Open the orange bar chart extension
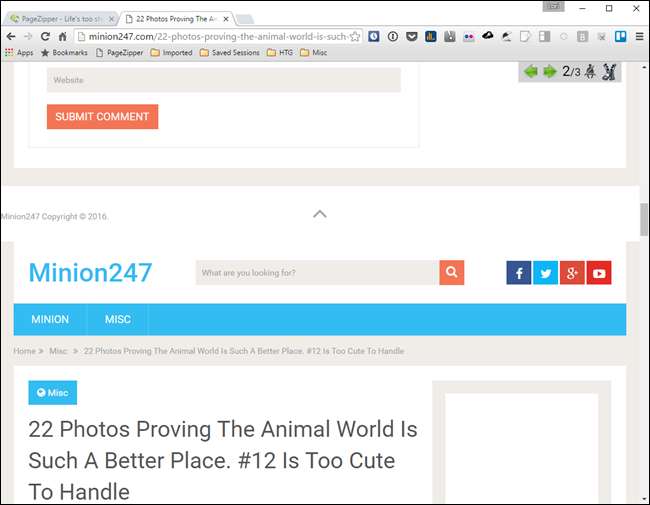The width and height of the screenshot is (650, 505). coord(431,36)
